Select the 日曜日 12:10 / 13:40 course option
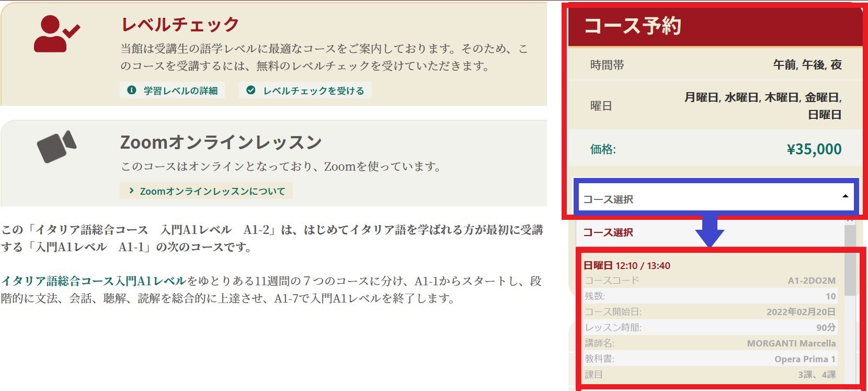Image resolution: width=868 pixels, height=391 pixels. click(x=626, y=265)
